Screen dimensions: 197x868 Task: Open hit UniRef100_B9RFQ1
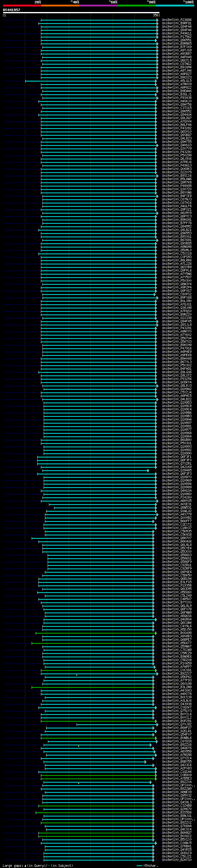click(x=177, y=23)
